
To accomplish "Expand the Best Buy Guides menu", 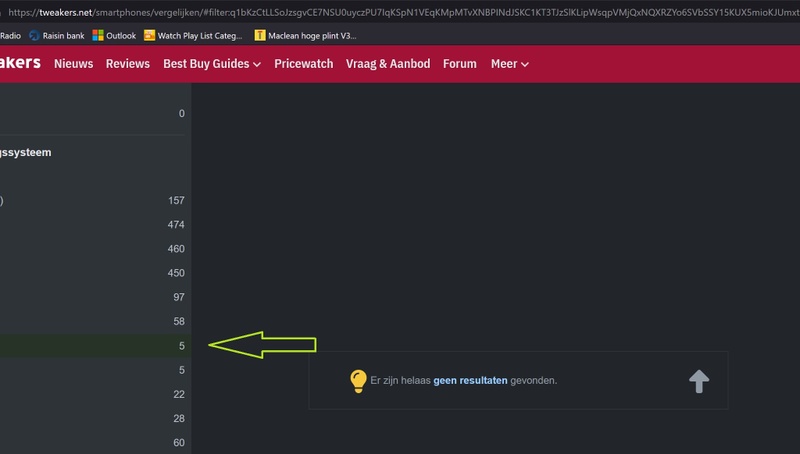I will point(212,64).
